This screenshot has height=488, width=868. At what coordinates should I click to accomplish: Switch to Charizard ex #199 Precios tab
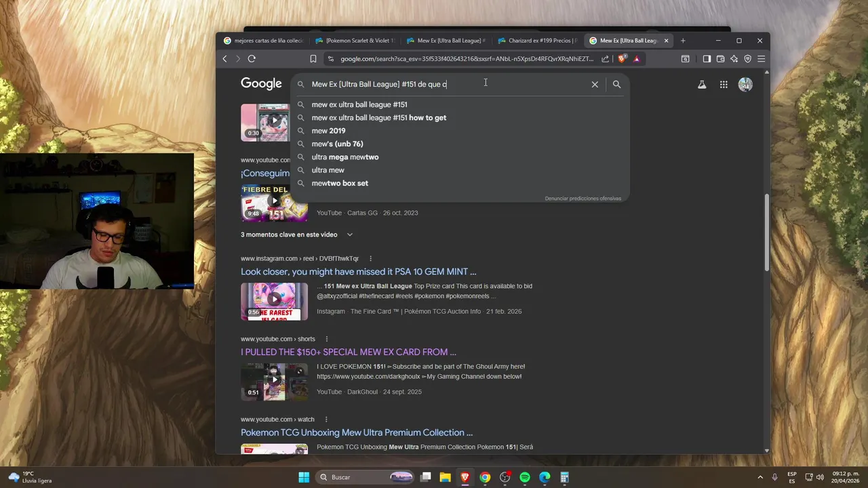coord(537,41)
